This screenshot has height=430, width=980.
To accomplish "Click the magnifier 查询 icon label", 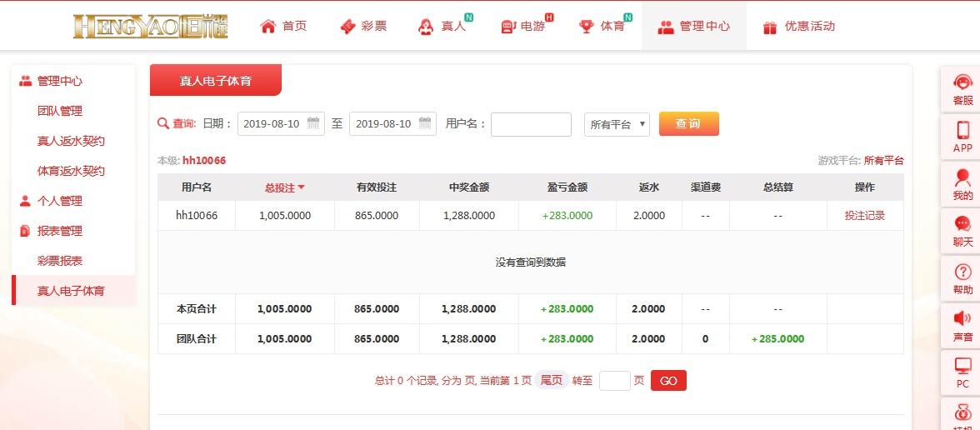I will coord(177,123).
